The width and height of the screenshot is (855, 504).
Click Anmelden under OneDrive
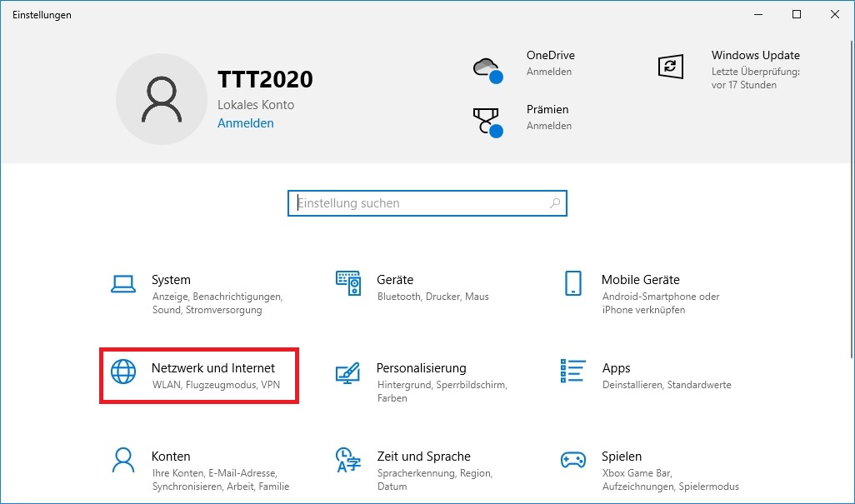pyautogui.click(x=549, y=72)
